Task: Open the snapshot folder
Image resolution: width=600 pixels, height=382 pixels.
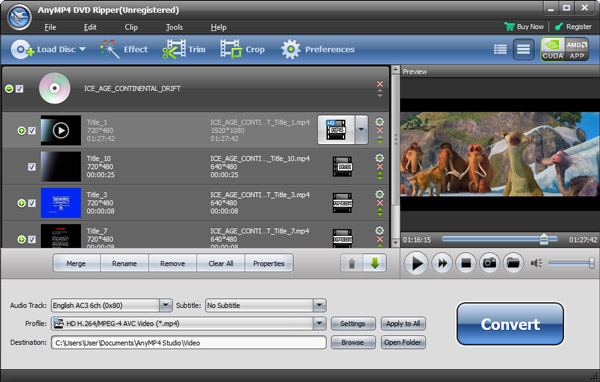Action: [x=513, y=263]
